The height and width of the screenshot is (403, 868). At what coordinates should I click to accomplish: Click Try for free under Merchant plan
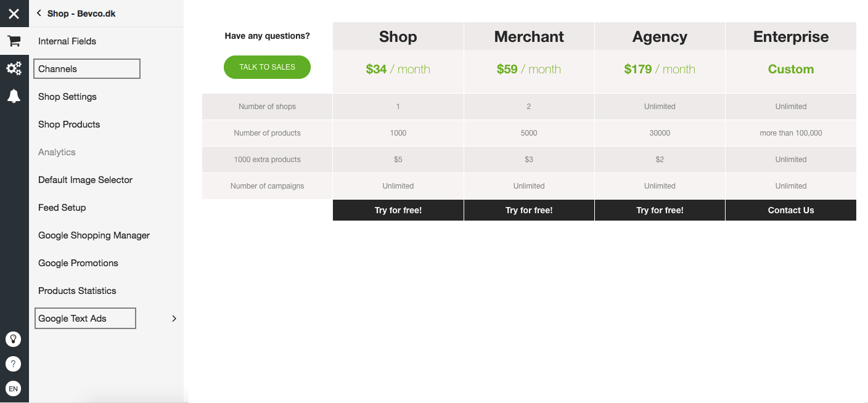click(529, 210)
